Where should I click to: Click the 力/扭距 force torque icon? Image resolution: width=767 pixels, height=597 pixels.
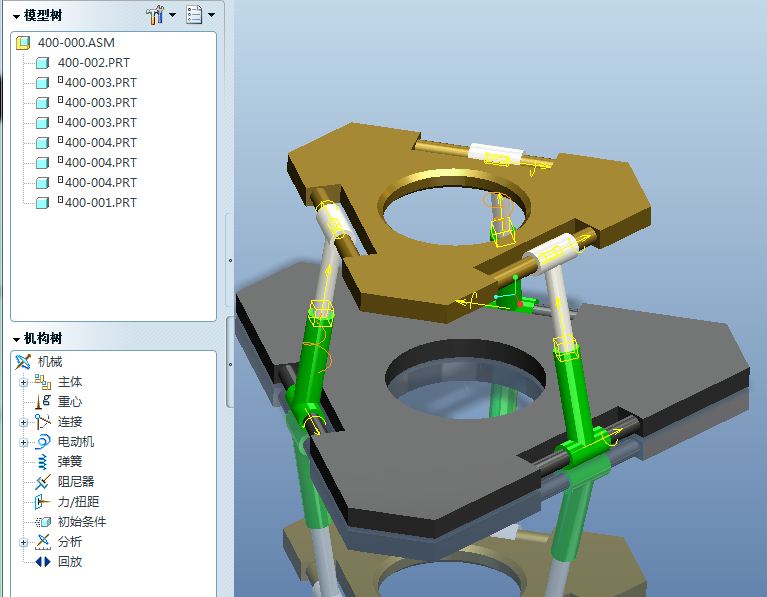click(43, 502)
